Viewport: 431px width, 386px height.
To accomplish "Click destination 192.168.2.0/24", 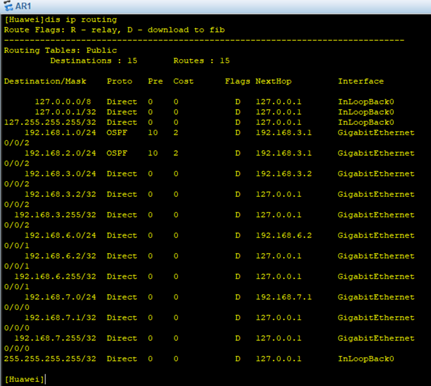I will tap(60, 153).
